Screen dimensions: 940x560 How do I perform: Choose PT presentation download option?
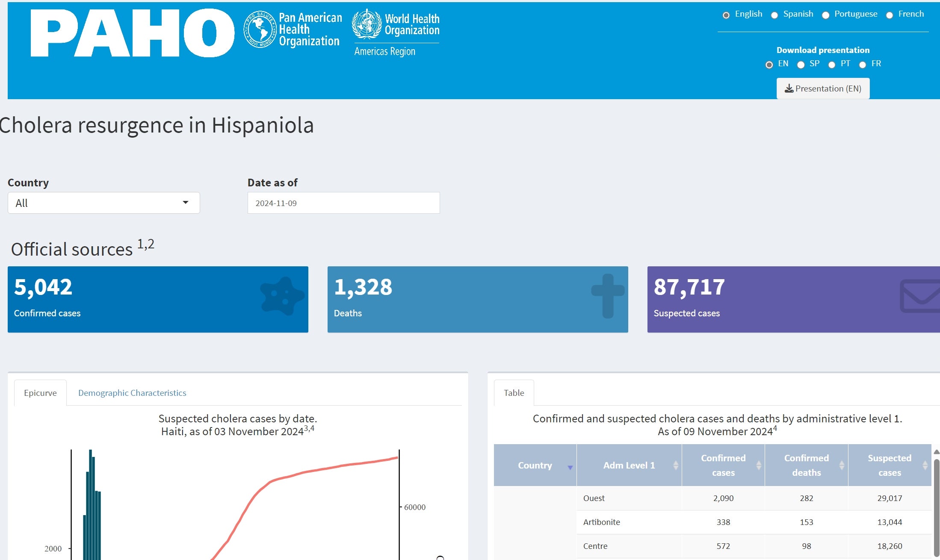(x=831, y=65)
